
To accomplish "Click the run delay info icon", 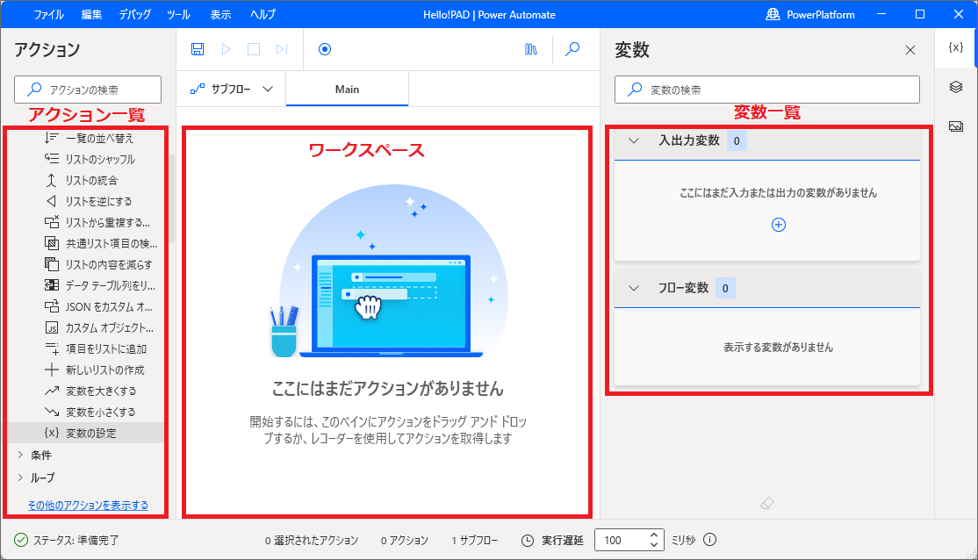I will click(708, 540).
